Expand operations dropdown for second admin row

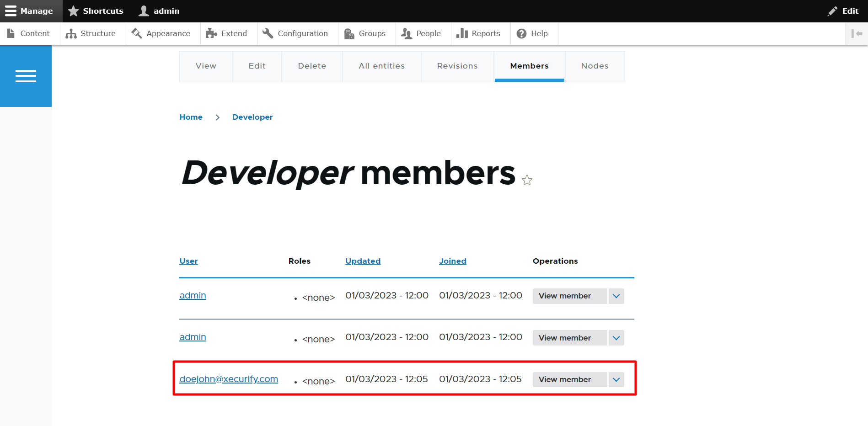point(616,338)
